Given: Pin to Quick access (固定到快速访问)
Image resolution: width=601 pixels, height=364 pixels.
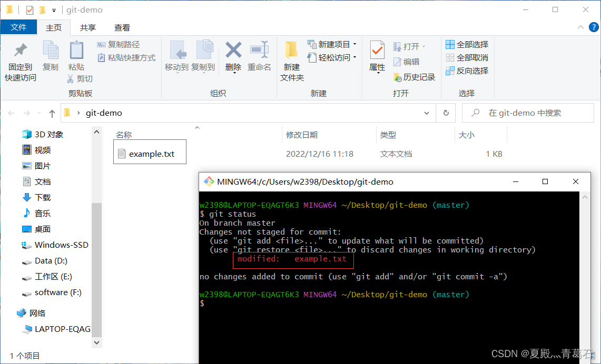Looking at the screenshot, I should (x=21, y=61).
